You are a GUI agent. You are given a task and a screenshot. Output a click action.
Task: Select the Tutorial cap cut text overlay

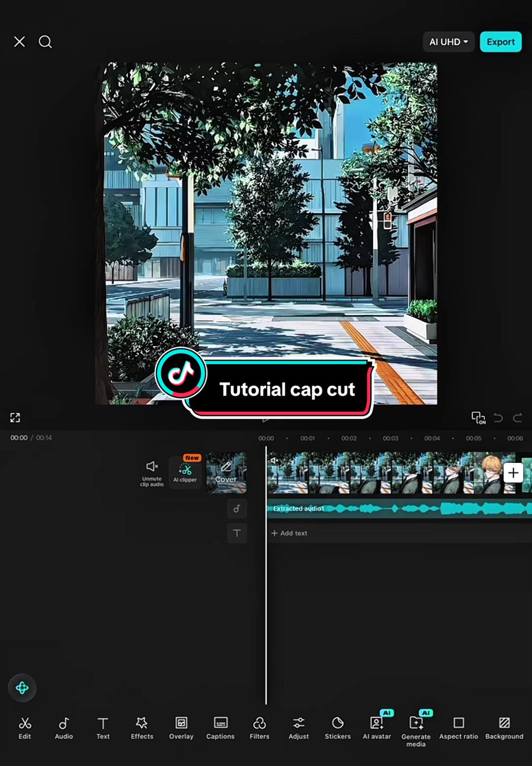pyautogui.click(x=265, y=383)
